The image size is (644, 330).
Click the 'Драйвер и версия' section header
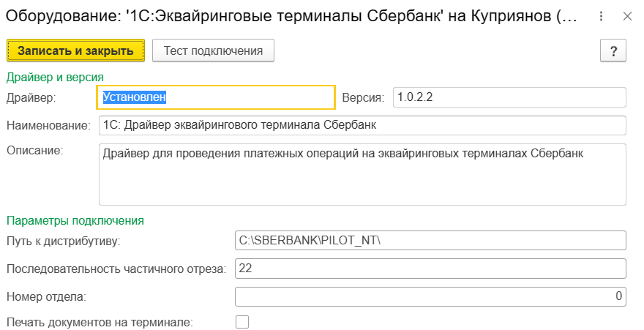point(55,76)
